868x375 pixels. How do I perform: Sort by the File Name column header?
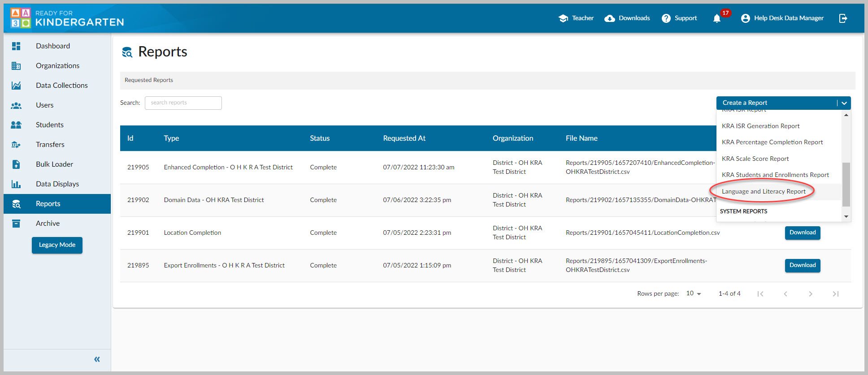tap(582, 138)
